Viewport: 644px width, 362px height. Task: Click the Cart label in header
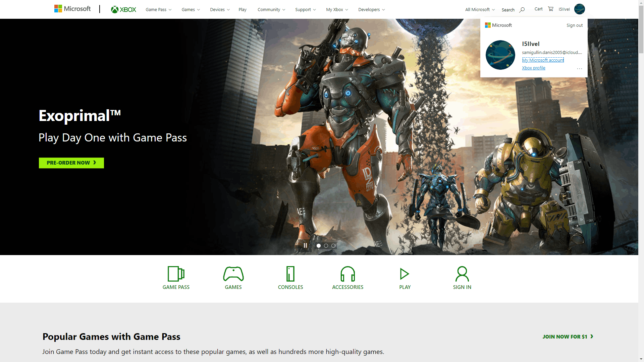tap(538, 9)
